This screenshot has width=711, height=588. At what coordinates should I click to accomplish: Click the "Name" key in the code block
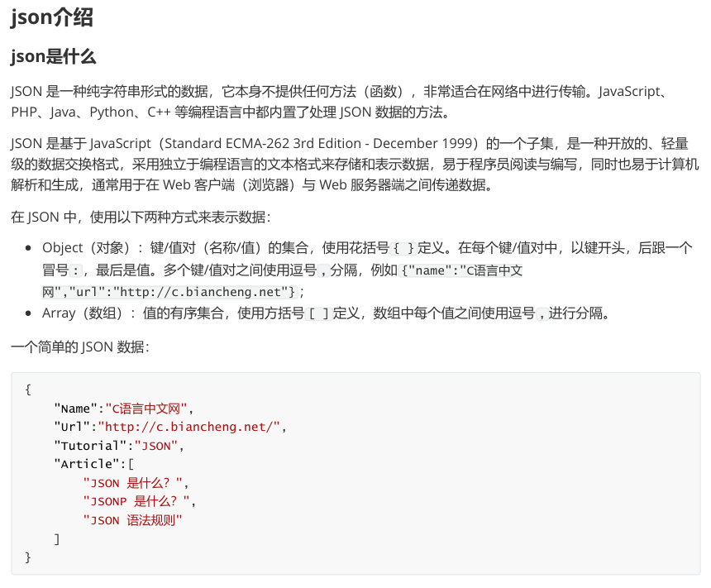[75, 409]
